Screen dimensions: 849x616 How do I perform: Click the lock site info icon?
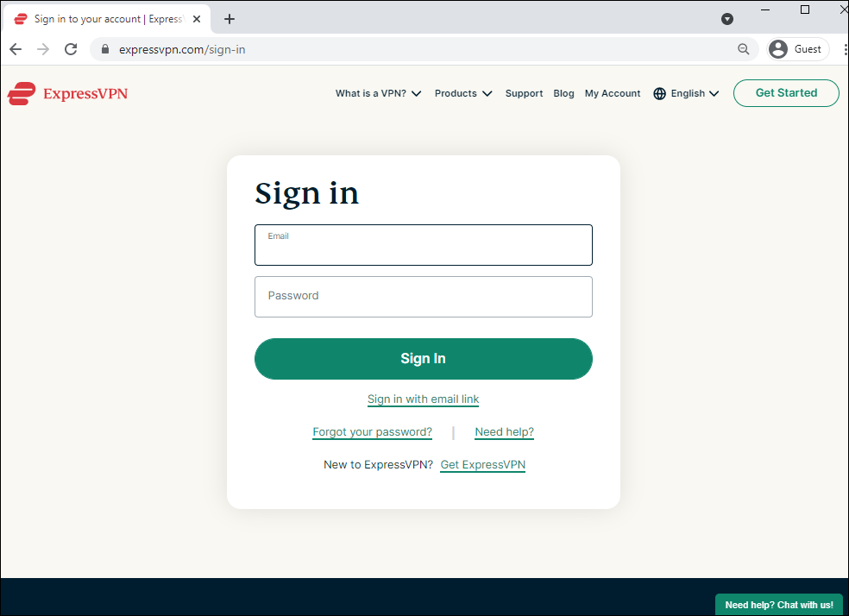105,49
